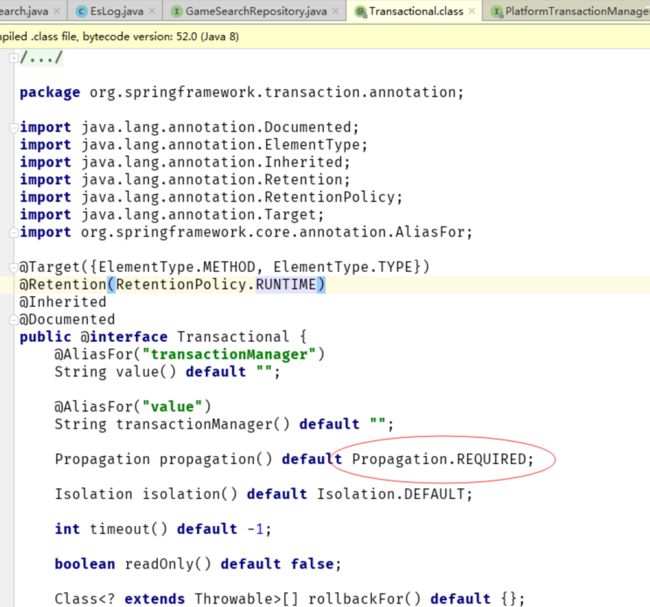Expand the folded /.../ comment block
Viewport: 650px width, 607px height.
(x=14, y=57)
